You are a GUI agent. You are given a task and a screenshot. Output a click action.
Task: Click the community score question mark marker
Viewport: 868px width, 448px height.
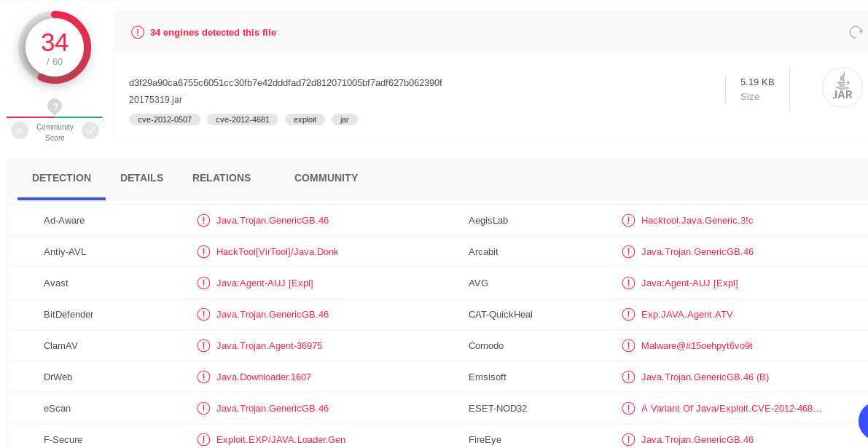click(54, 106)
